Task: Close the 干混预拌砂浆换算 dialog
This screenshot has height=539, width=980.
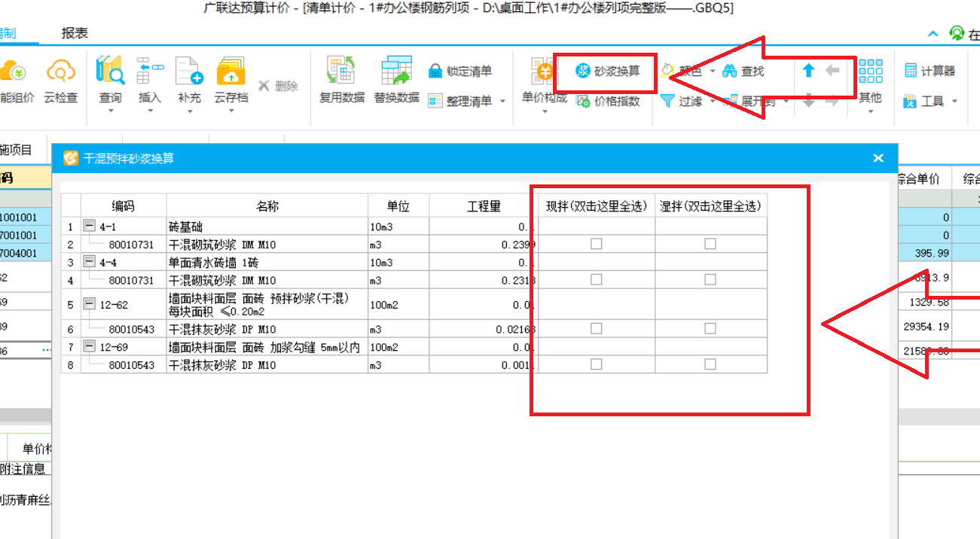Action: coord(878,158)
